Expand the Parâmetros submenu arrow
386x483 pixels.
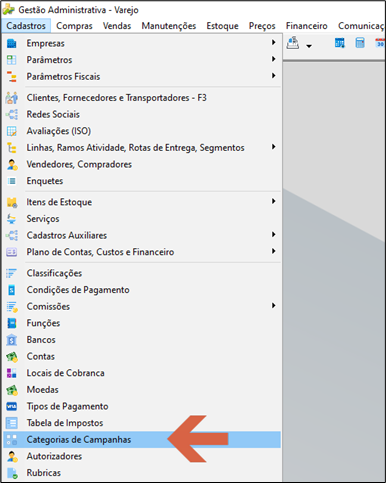click(273, 59)
